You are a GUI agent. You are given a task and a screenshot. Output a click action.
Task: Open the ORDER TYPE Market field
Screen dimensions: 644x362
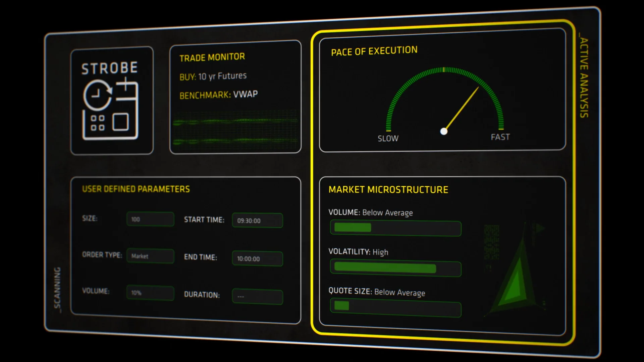click(x=150, y=256)
